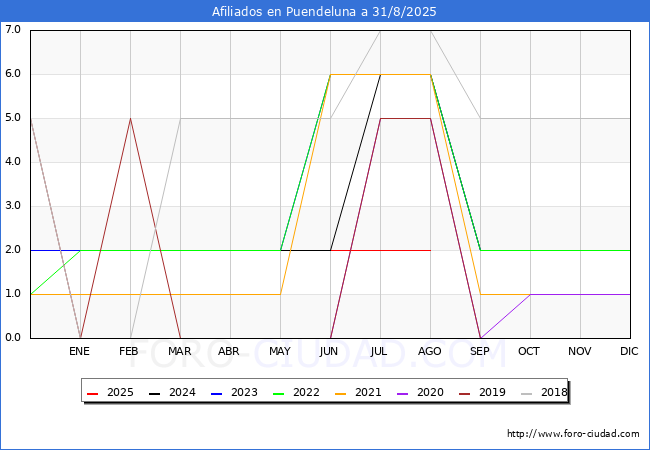This screenshot has width=650, height=450.
Task: Click the 0.0 y-axis value
Action: pos(13,337)
